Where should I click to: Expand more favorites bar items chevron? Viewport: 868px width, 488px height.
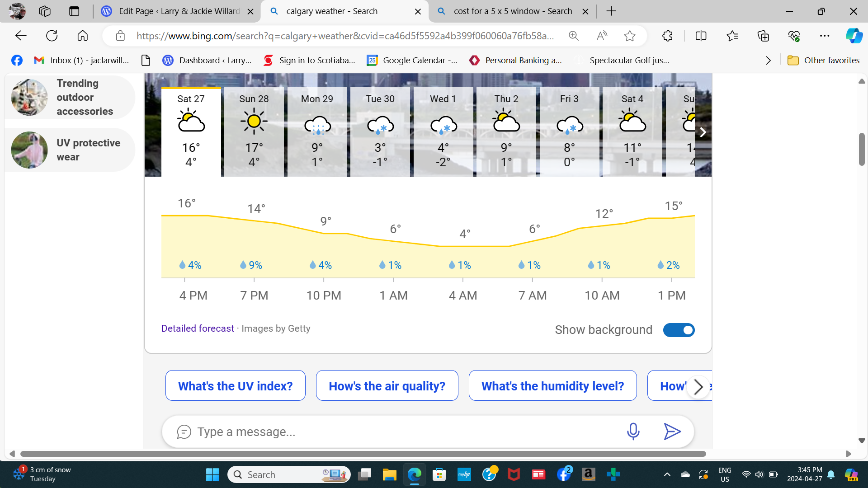[768, 60]
